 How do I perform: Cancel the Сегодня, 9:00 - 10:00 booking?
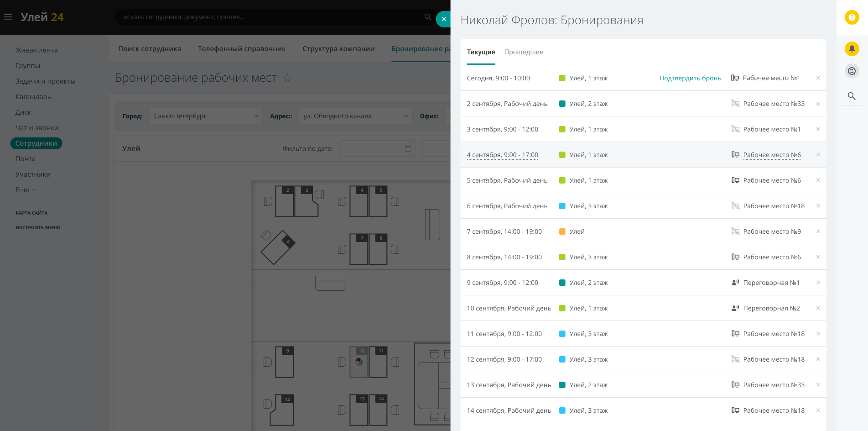point(818,78)
